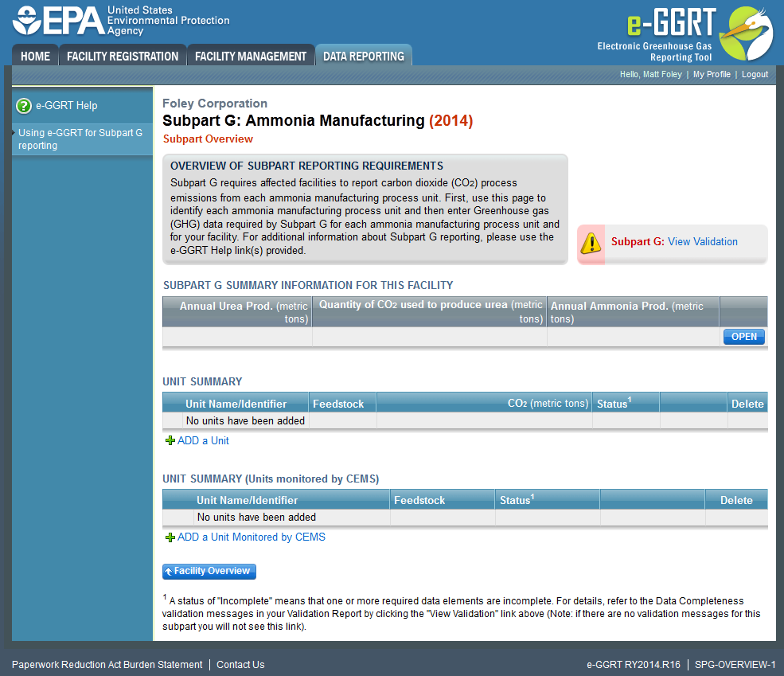The image size is (784, 676).
Task: Click 'e-GGRT RY2014.R16' version text
Action: 633,665
